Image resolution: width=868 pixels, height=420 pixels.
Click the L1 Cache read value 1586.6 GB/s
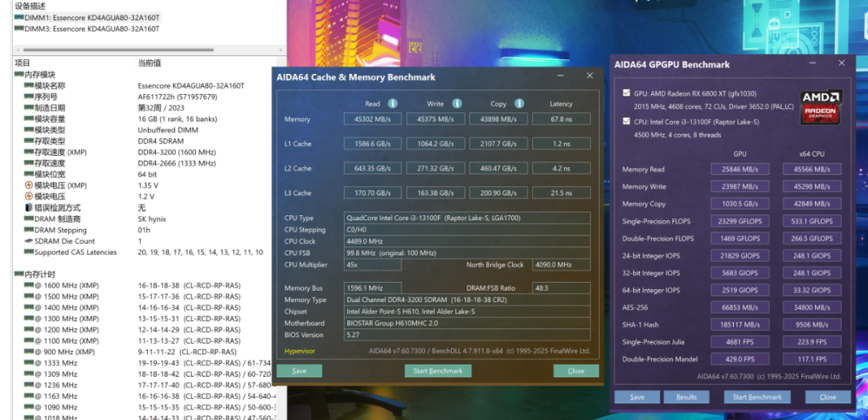pos(372,144)
